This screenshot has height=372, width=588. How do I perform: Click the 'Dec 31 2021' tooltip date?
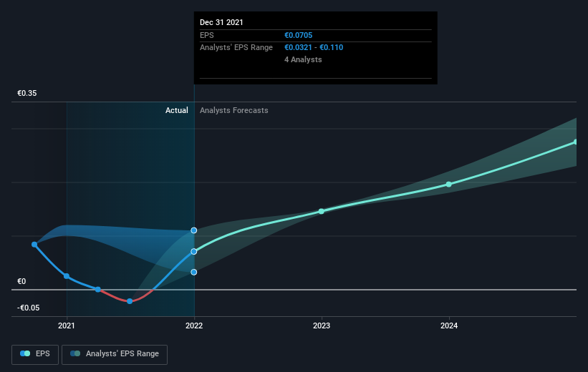(221, 22)
